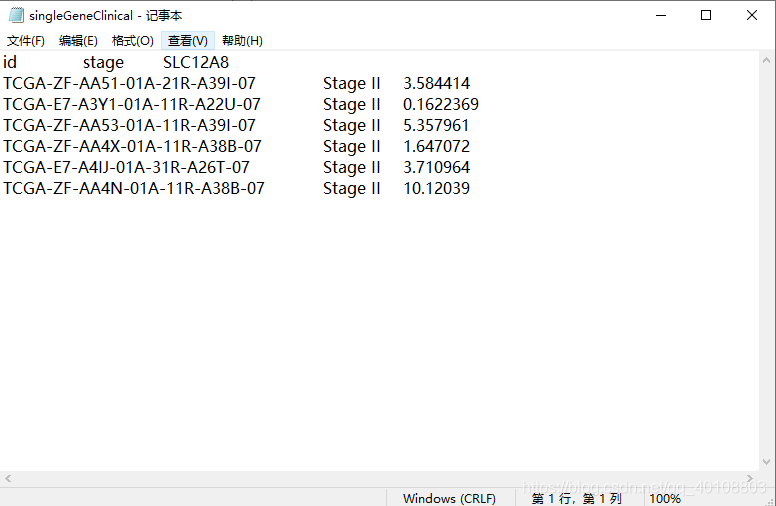Place cursor in TCGA-ZF-AA53-01A-11R-A39I-07 id
This screenshot has width=776, height=506.
(129, 125)
